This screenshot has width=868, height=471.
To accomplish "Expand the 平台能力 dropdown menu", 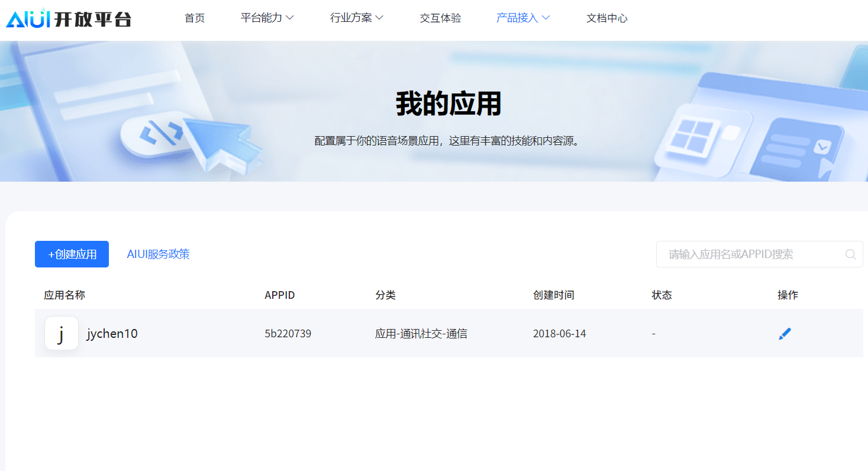I will click(x=267, y=18).
